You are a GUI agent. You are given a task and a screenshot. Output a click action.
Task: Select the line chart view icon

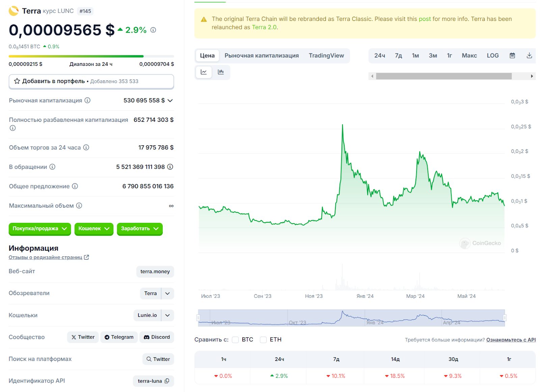click(204, 72)
